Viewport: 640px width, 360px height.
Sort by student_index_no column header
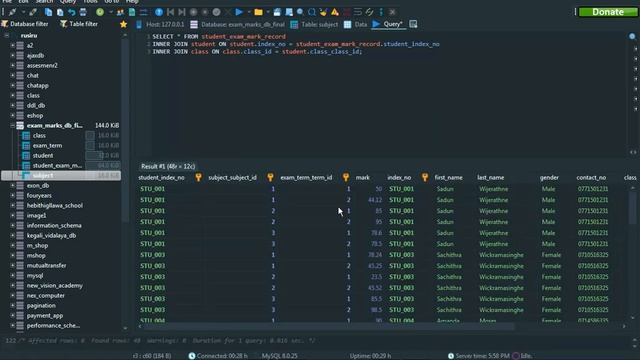pyautogui.click(x=162, y=178)
